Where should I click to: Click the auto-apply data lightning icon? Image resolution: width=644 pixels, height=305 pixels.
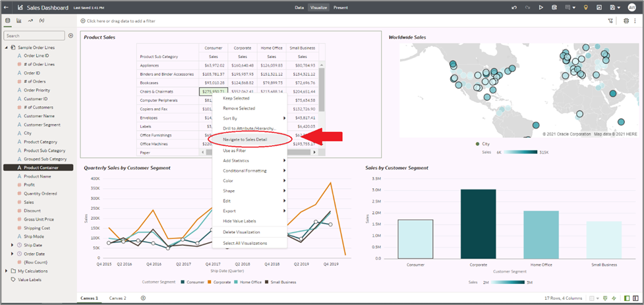[614, 298]
